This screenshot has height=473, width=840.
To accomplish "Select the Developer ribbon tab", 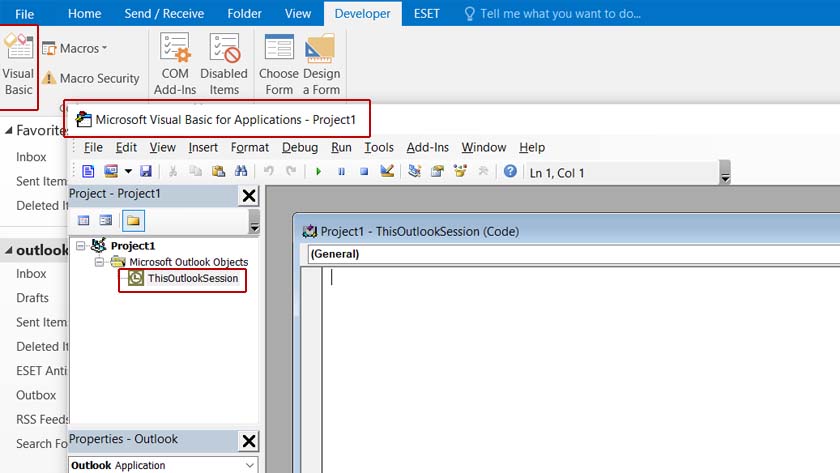I will pos(363,13).
